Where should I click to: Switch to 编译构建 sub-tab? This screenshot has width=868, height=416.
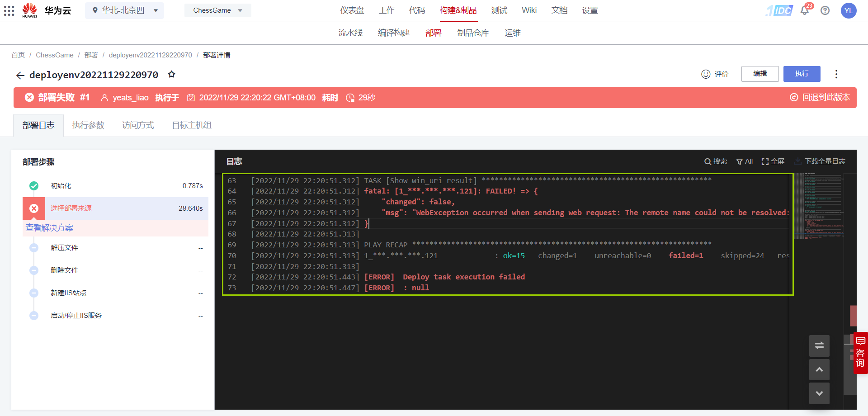[x=394, y=33]
